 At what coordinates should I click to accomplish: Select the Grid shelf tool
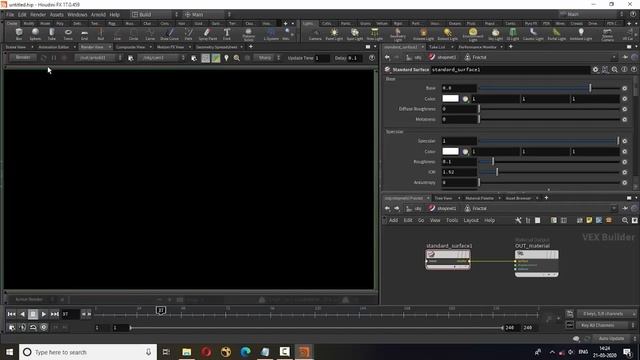pos(84,34)
